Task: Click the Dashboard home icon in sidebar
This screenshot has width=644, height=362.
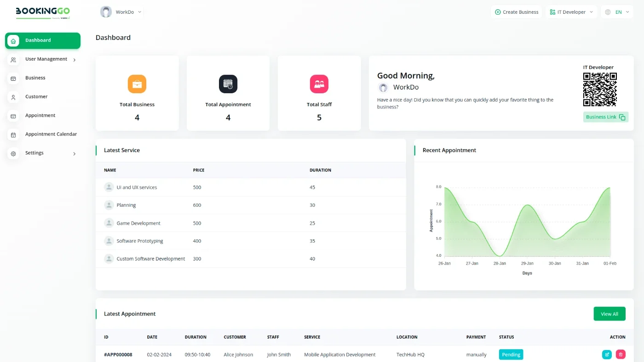Action: point(13,41)
